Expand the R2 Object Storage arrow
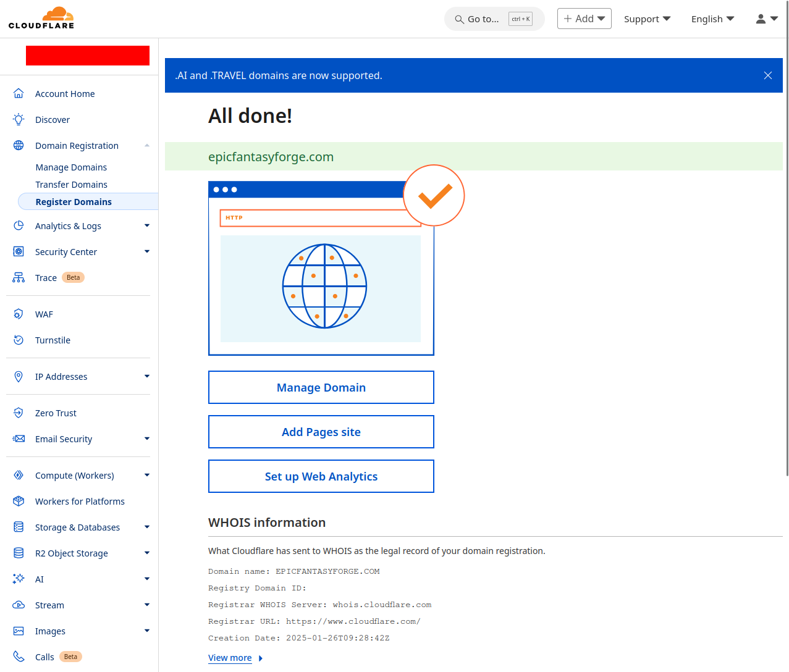The image size is (789, 672). (147, 553)
